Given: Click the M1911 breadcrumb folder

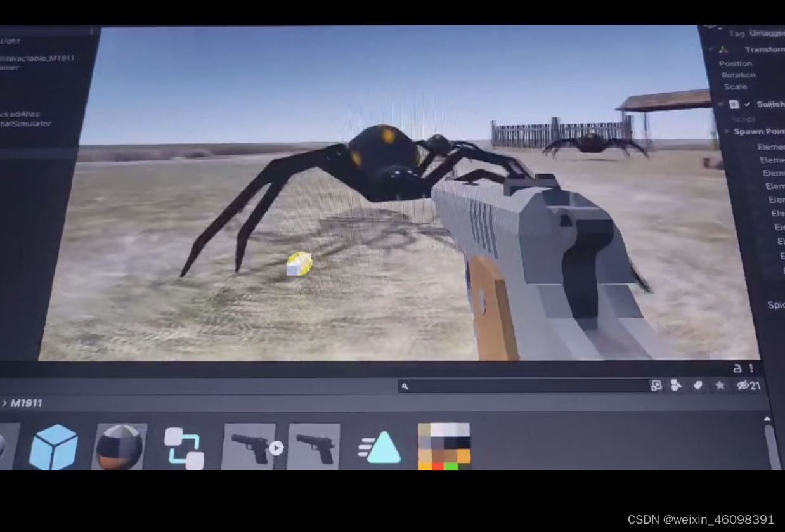Looking at the screenshot, I should 27,403.
